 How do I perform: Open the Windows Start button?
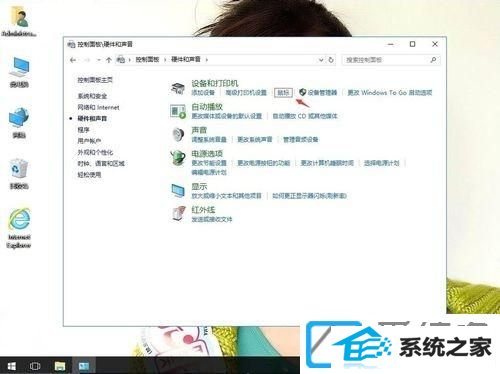(11, 366)
